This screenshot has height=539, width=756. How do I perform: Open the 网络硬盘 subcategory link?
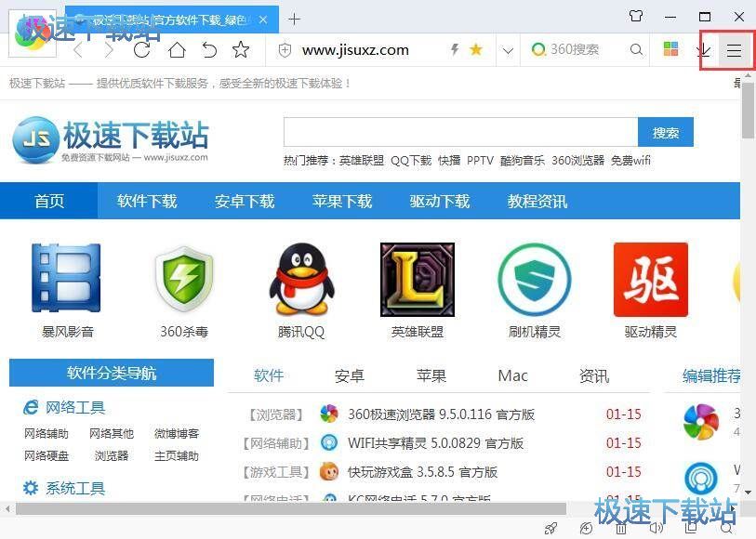pos(46,455)
